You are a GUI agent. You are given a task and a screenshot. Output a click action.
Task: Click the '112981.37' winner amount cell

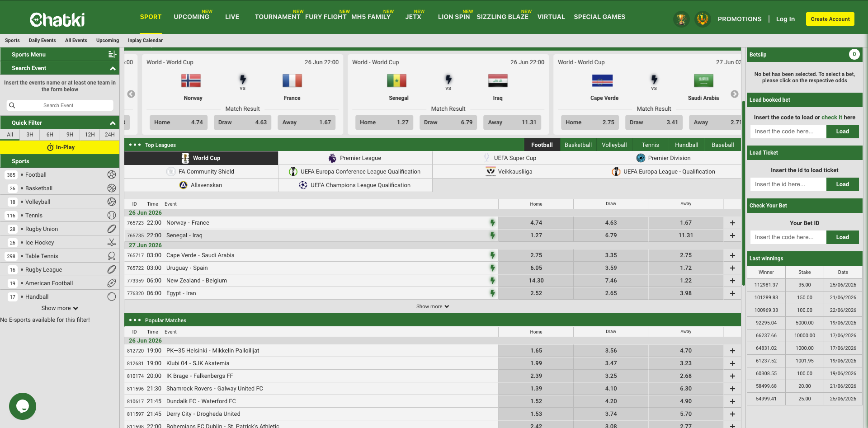point(766,285)
